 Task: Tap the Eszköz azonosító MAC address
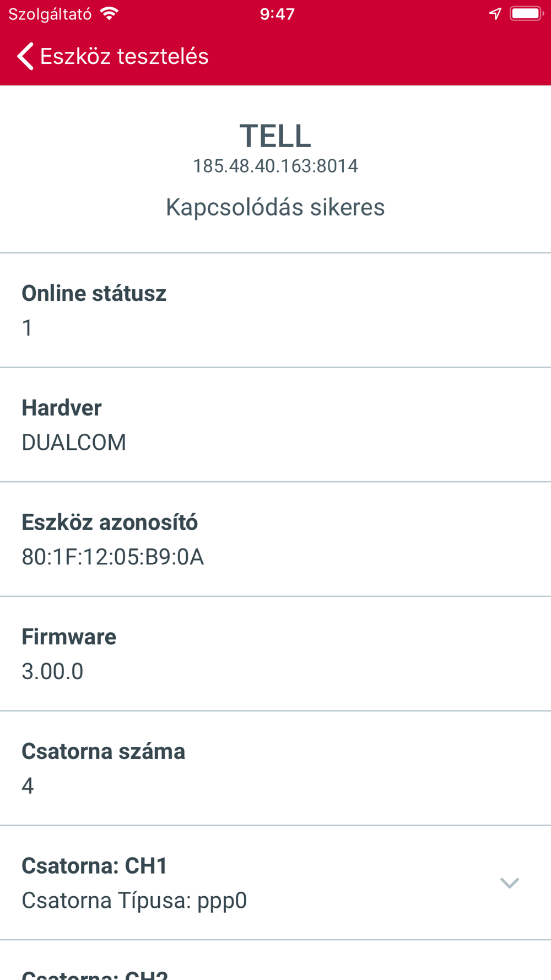click(113, 557)
